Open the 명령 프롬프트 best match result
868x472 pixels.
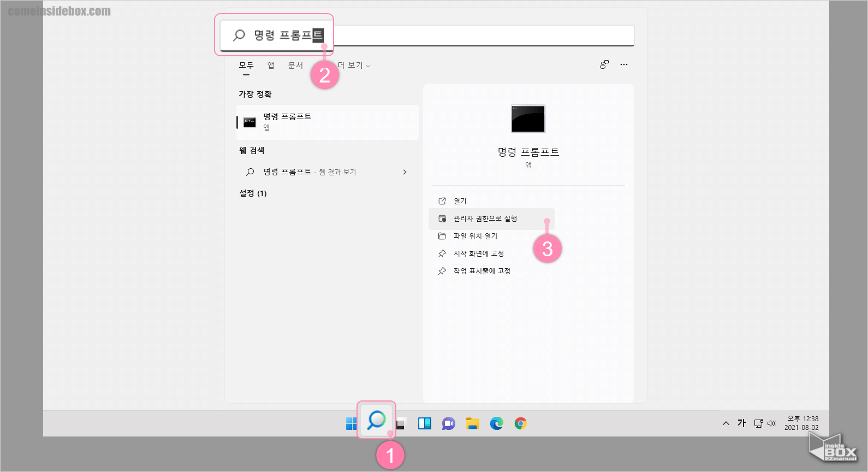coord(328,122)
